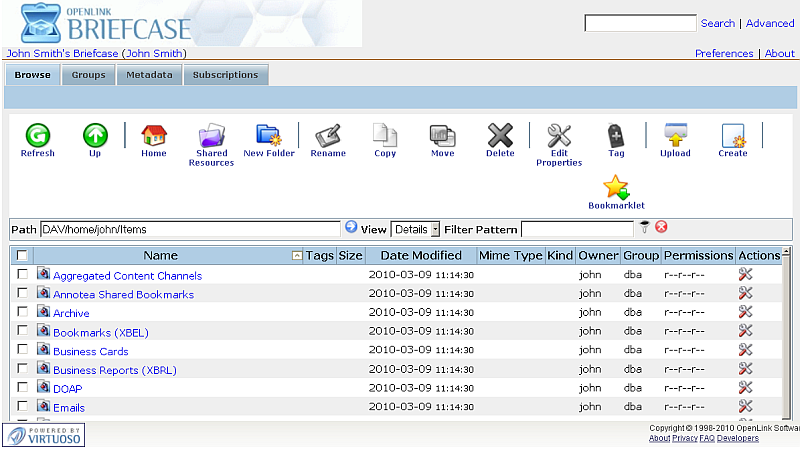Image resolution: width=800 pixels, height=449 pixels.
Task: Click into the Filter Pattern field
Action: [x=577, y=229]
